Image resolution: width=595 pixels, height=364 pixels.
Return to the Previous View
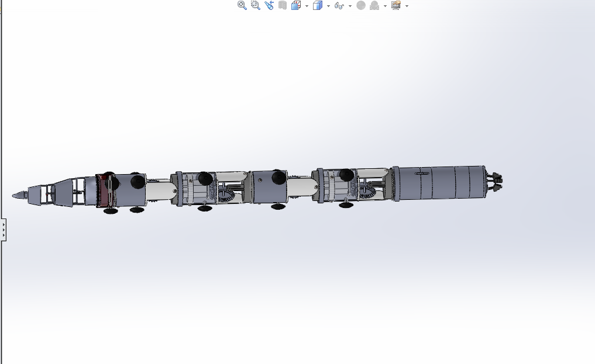(x=269, y=5)
